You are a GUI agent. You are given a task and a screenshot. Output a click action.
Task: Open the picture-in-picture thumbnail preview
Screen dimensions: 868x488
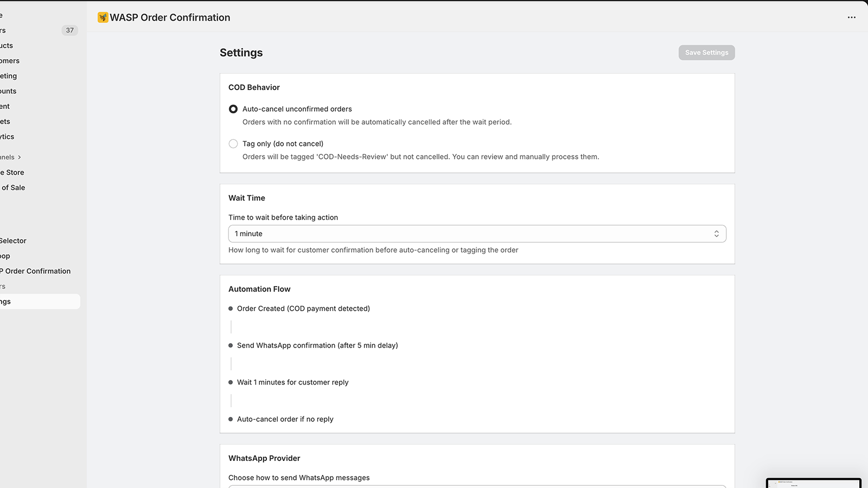[814, 483]
